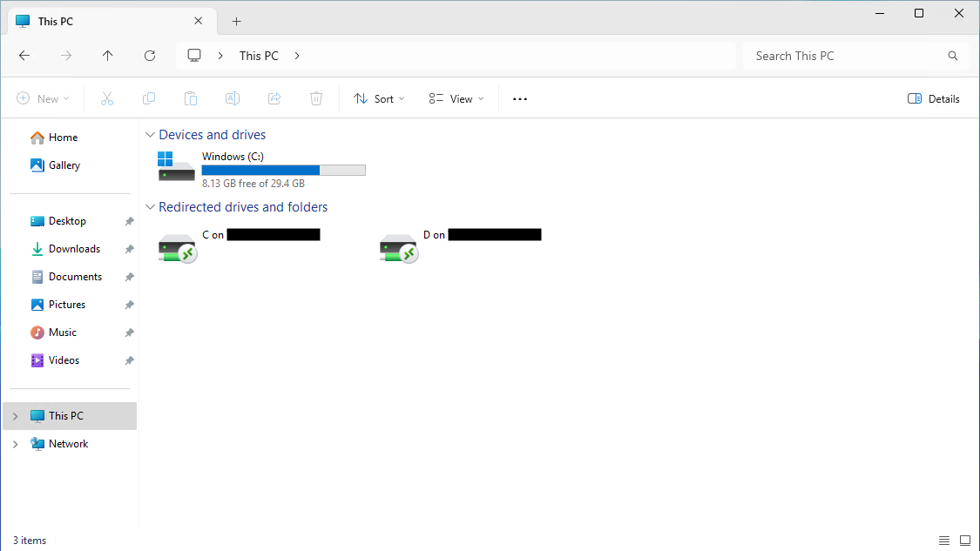Click the Share toolbar icon

274,98
